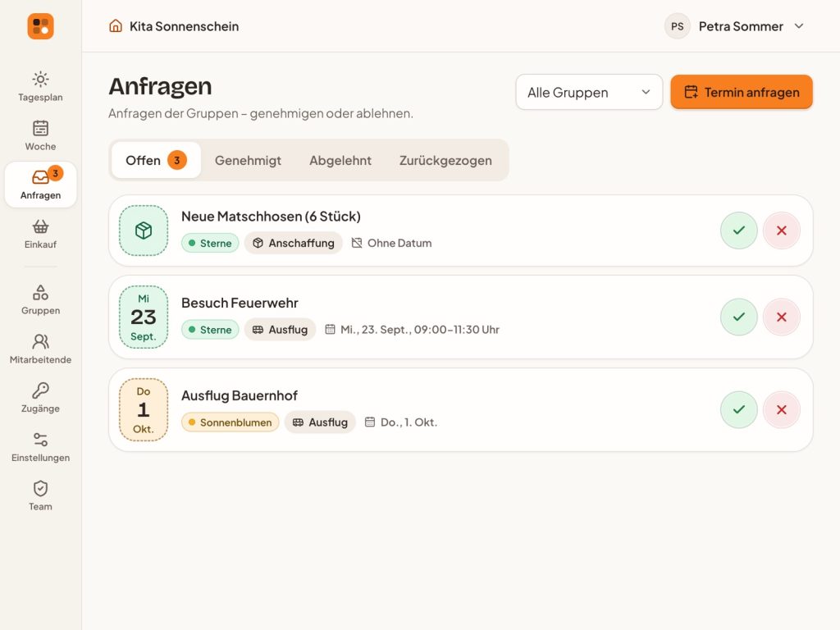The image size is (840, 630).
Task: Click the home icon beside Kita Sonnenschein
Action: click(115, 25)
